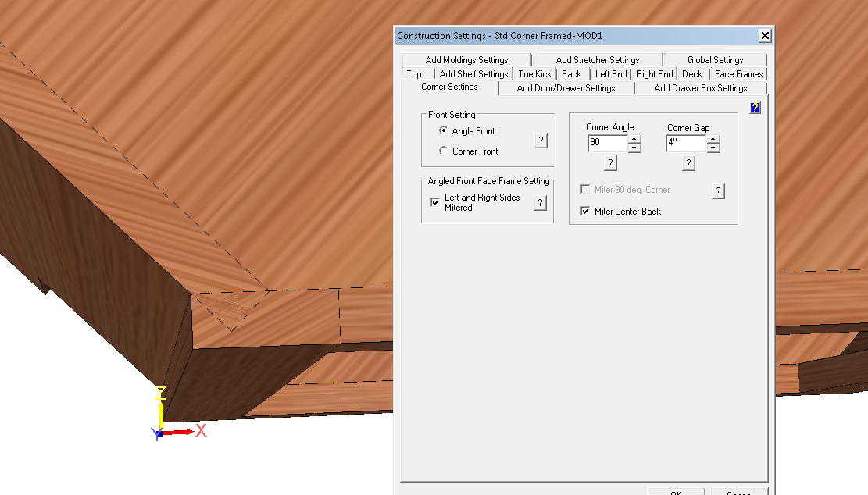Image resolution: width=868 pixels, height=495 pixels.
Task: Decrease Corner Angle with down arrow
Action: [x=634, y=148]
